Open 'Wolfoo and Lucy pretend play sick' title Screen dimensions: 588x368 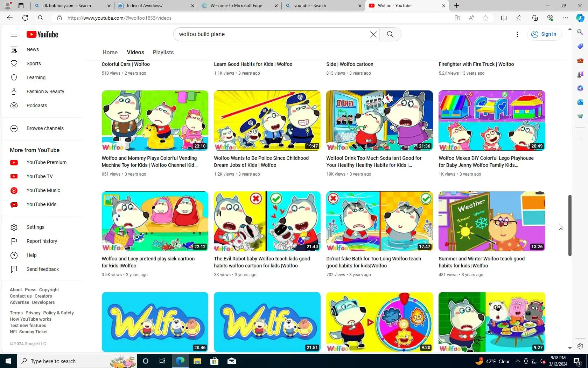tap(148, 262)
